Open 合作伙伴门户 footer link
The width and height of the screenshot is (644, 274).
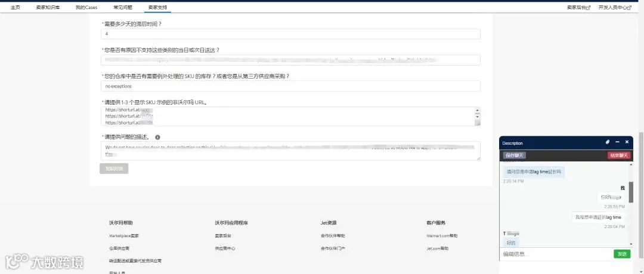pos(333,248)
